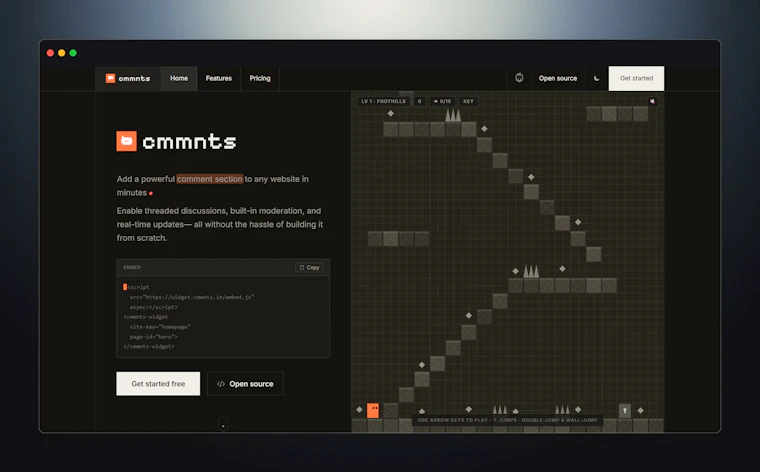This screenshot has width=760, height=472.
Task: Click the orange player character block
Action: pos(373,411)
